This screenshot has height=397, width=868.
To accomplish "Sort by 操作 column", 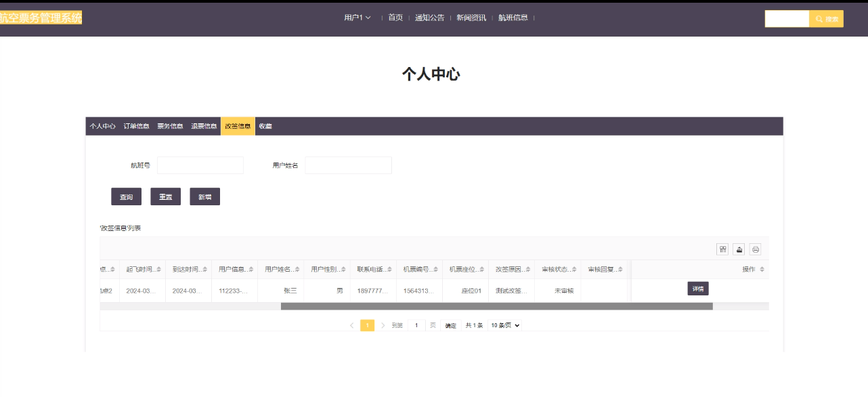I will pos(762,270).
